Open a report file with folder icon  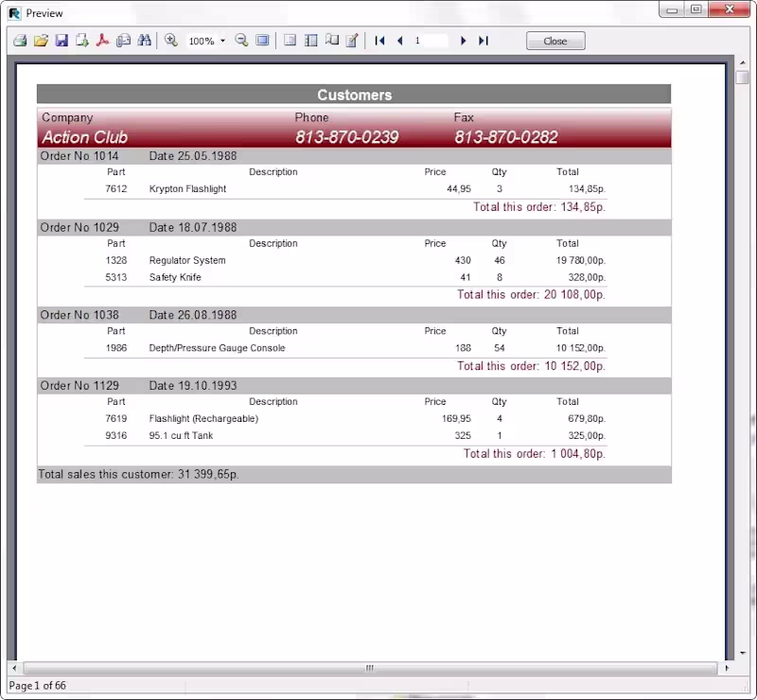[41, 41]
